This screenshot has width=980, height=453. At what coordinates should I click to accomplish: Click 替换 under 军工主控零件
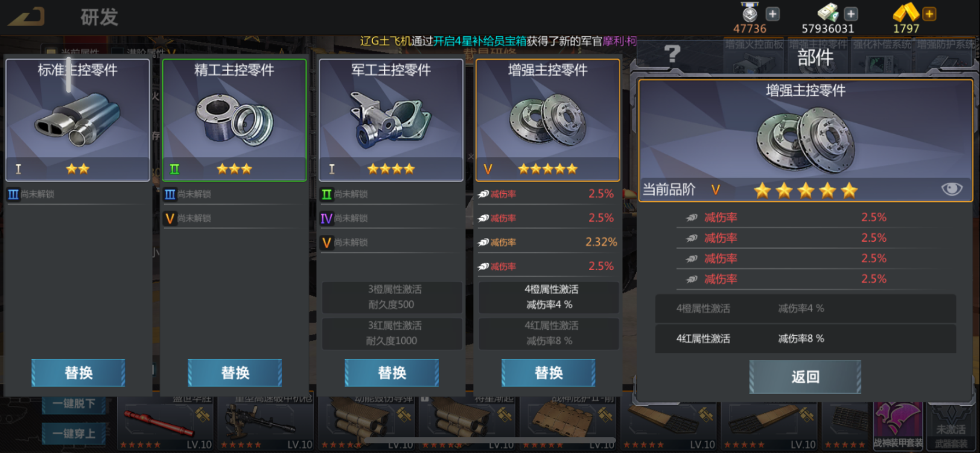(x=392, y=373)
